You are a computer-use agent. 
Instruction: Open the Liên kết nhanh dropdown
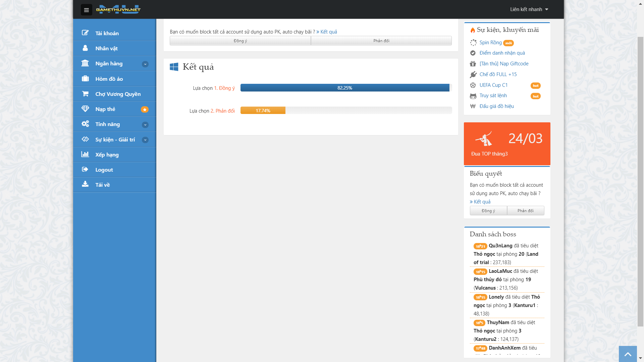(x=529, y=9)
